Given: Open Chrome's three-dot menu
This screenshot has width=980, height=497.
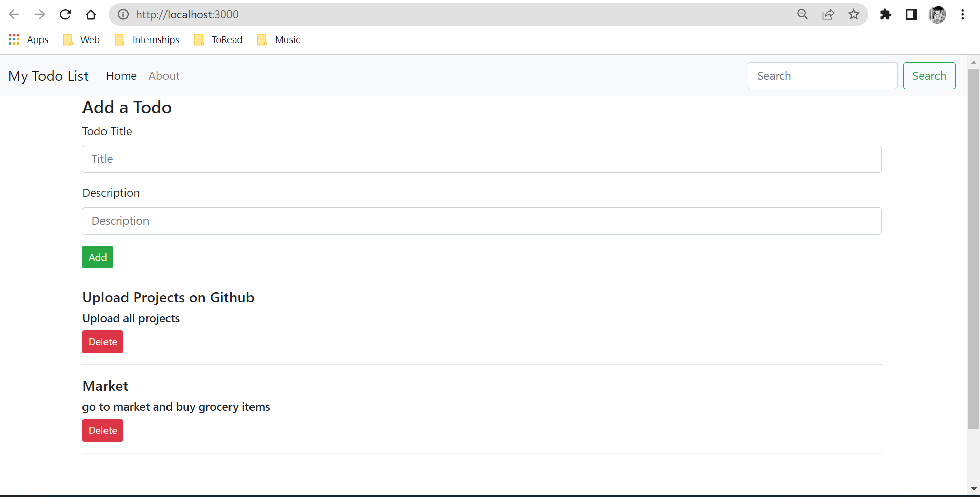Looking at the screenshot, I should (x=963, y=14).
